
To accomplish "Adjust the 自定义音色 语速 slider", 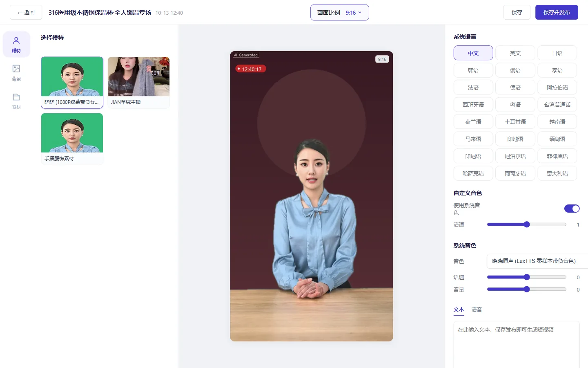I will pyautogui.click(x=527, y=224).
